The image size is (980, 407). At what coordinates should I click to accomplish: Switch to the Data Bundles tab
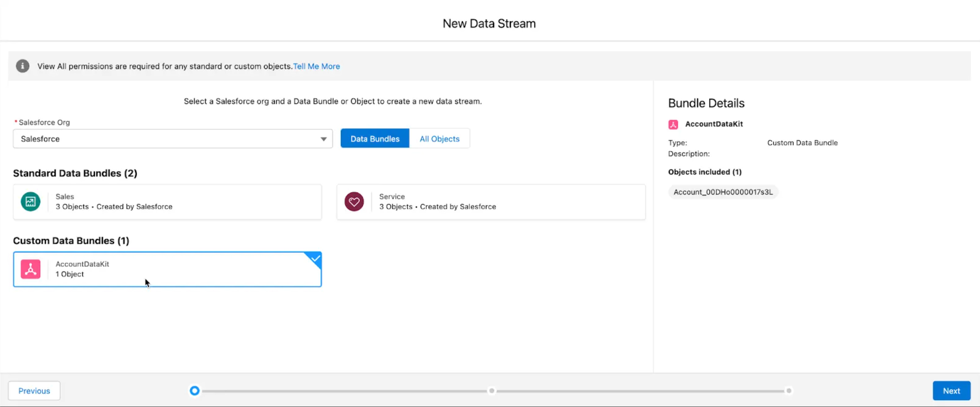click(375, 139)
